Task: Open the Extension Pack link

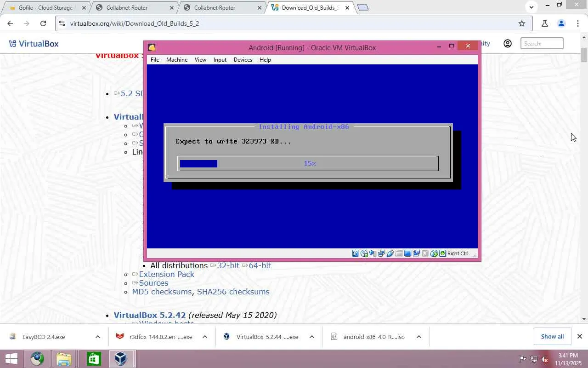Action: 167,274
